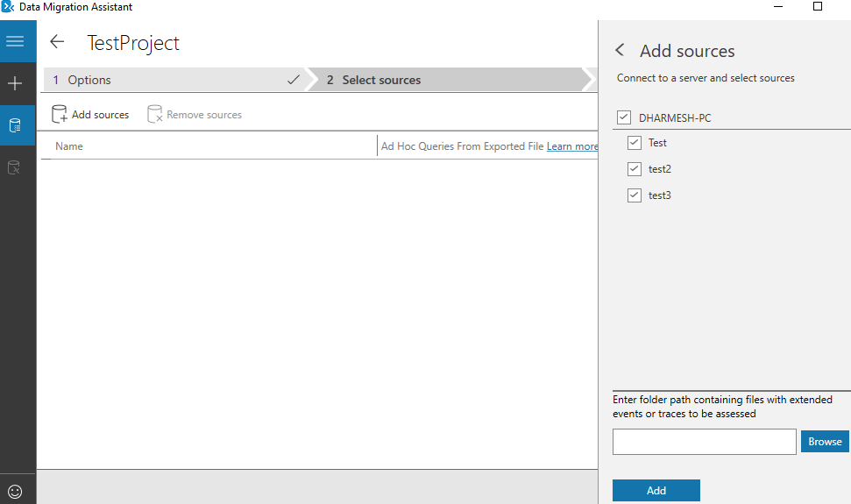Viewport: 851px width, 504px height.
Task: Click the Remove sources toolbar button
Action: pyautogui.click(x=194, y=115)
